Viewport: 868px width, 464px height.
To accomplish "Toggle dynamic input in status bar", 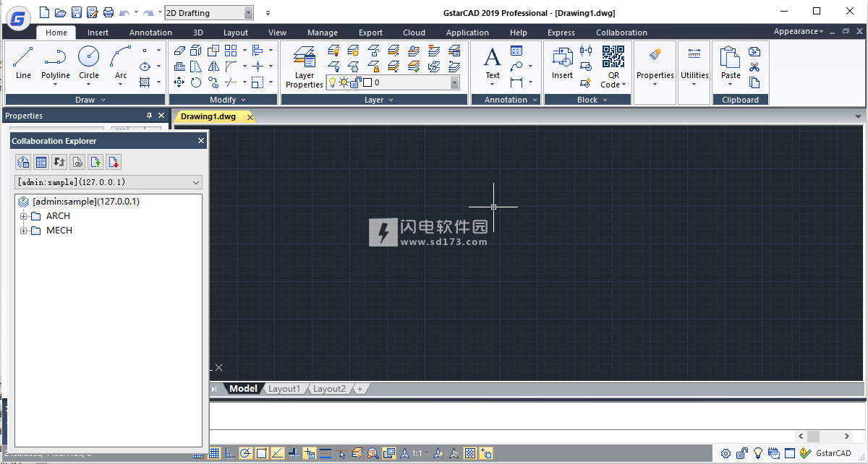I will pyautogui.click(x=310, y=453).
